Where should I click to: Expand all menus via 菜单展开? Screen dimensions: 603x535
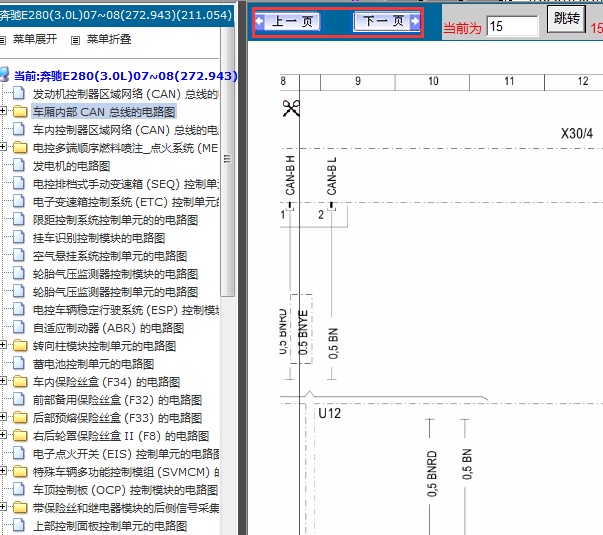coord(35,39)
